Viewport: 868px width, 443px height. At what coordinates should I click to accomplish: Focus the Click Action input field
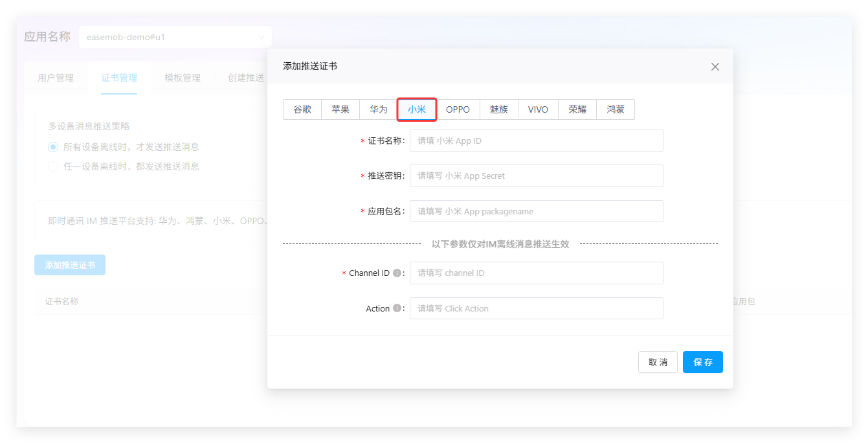pos(536,309)
